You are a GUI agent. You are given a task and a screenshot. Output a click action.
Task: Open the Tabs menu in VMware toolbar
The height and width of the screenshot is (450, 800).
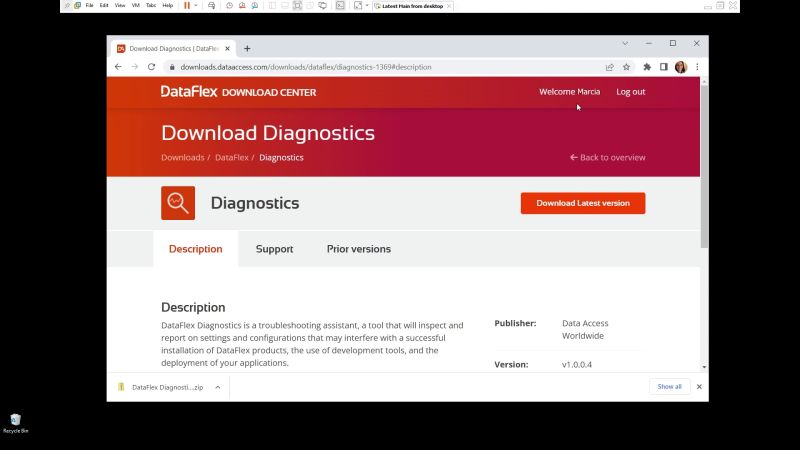(x=151, y=6)
